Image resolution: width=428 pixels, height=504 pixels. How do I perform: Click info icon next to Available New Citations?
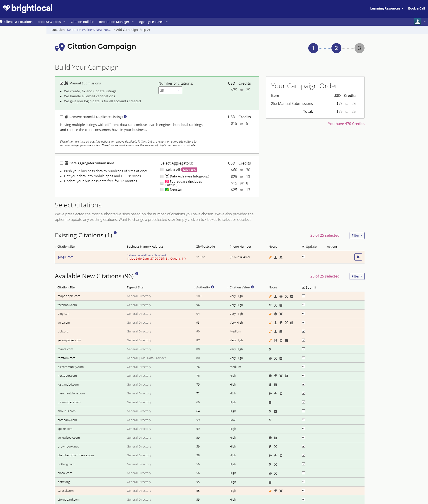coord(137,273)
